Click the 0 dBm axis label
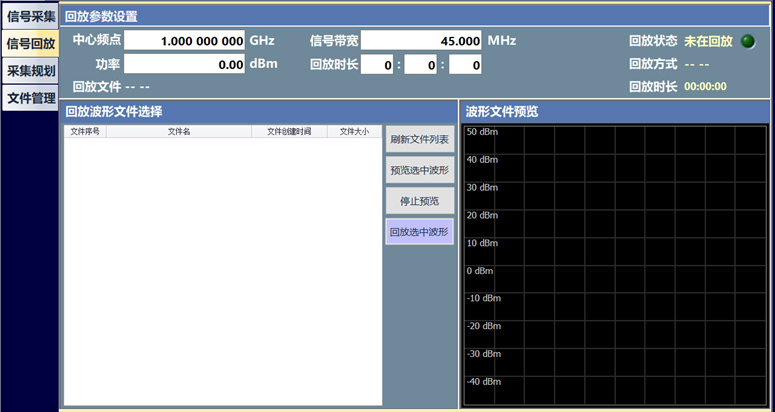The height and width of the screenshot is (412, 775). click(x=480, y=271)
